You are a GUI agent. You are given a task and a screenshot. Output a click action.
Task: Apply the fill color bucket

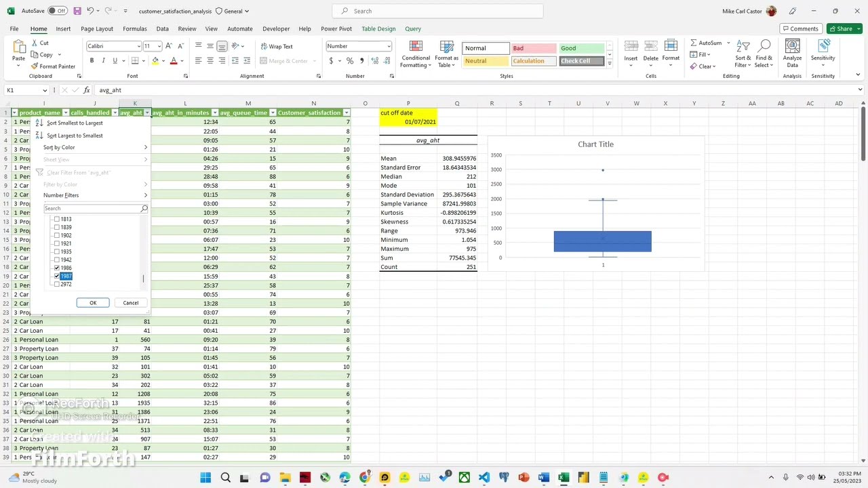(x=155, y=61)
